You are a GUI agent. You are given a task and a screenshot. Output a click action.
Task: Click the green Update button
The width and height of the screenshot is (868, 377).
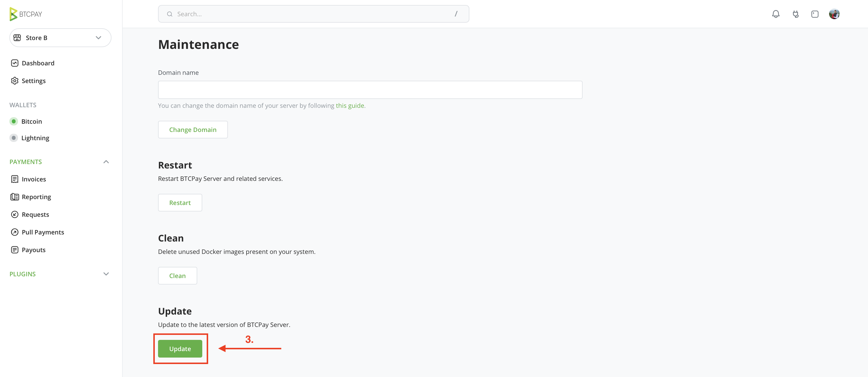point(180,349)
